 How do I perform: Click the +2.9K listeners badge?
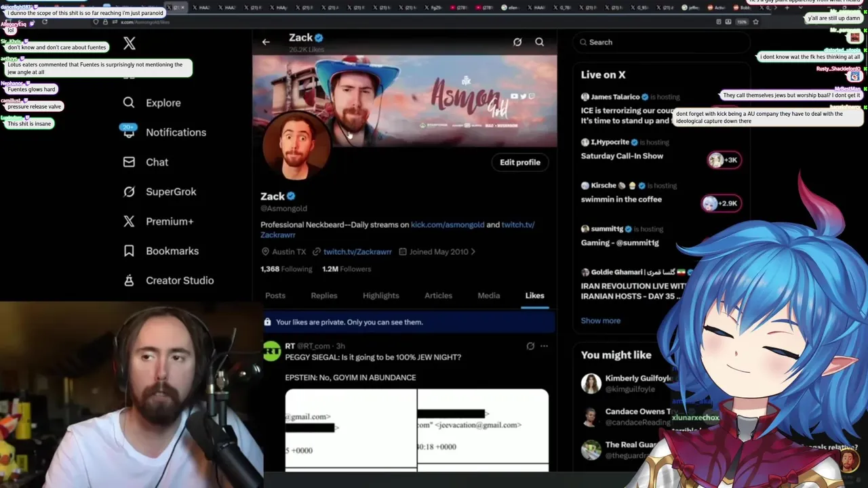[721, 203]
